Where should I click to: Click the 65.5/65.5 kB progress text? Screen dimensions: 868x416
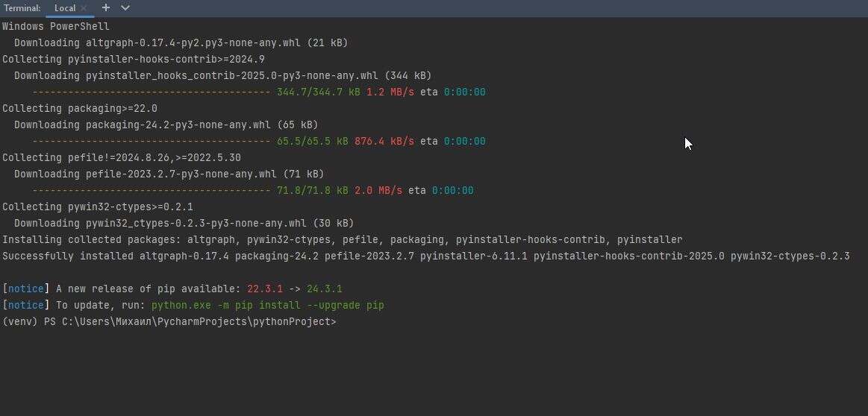pos(312,141)
